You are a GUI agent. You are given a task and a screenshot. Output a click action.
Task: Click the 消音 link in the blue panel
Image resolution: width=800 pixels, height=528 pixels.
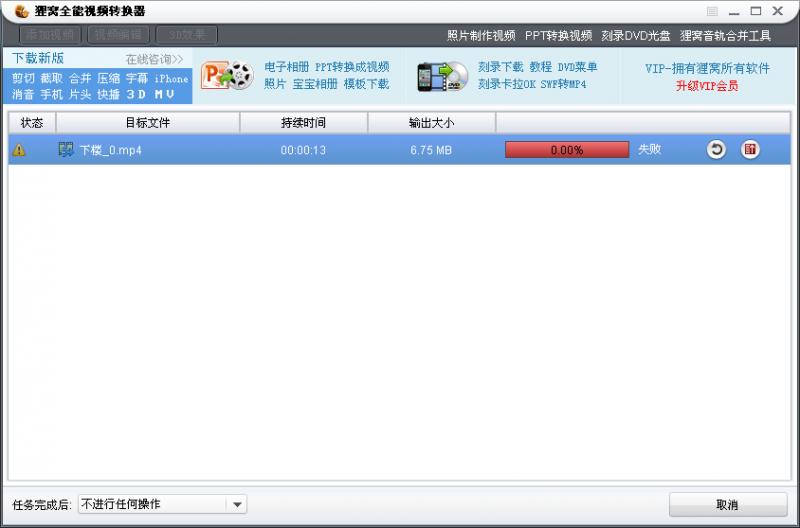tap(23, 94)
